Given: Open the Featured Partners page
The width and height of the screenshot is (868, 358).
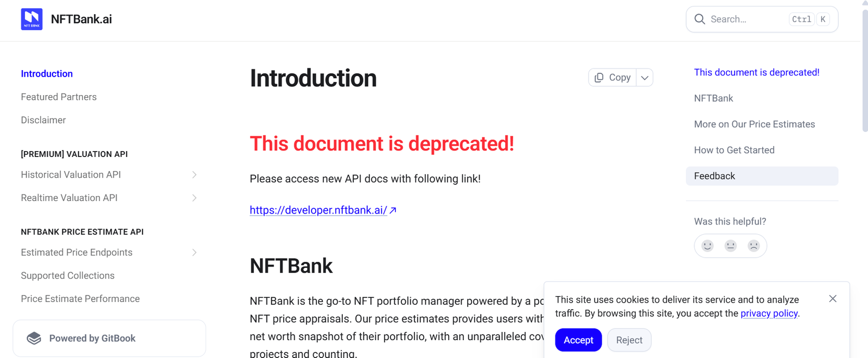Looking at the screenshot, I should tap(59, 97).
